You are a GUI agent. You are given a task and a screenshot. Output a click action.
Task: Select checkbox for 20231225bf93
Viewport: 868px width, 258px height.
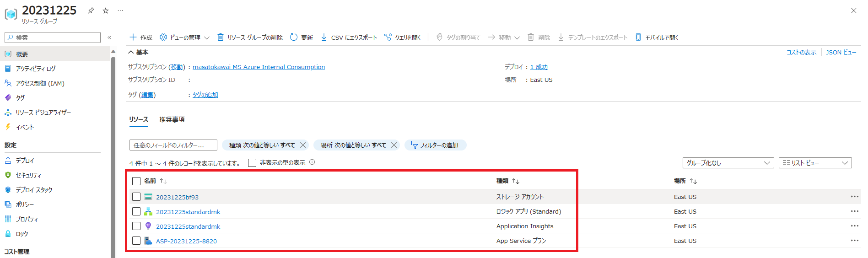(136, 197)
